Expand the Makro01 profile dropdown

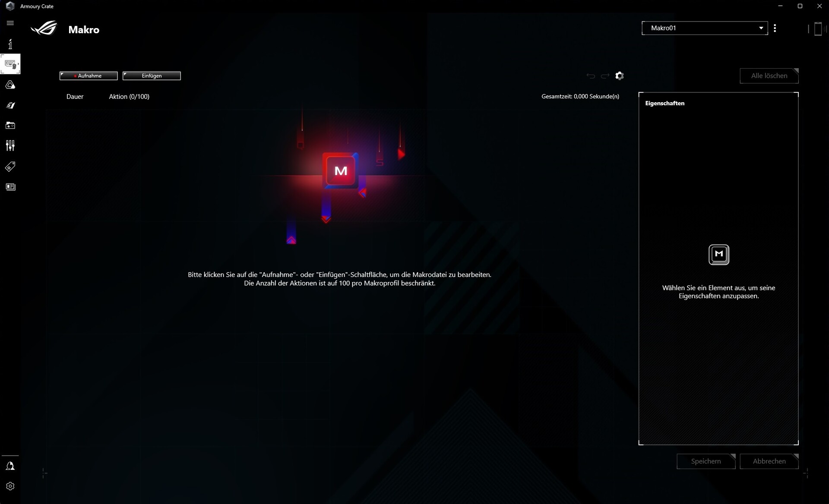point(705,28)
